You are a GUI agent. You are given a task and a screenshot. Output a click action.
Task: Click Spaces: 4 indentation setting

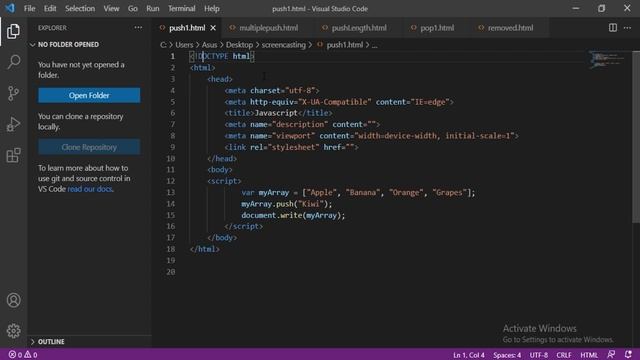[507, 355]
